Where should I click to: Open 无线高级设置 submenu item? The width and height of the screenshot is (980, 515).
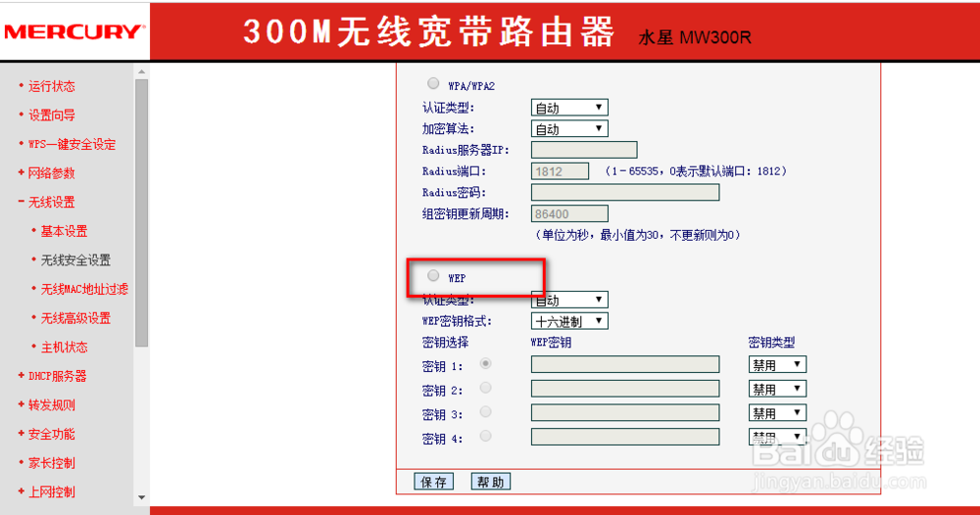(x=75, y=318)
